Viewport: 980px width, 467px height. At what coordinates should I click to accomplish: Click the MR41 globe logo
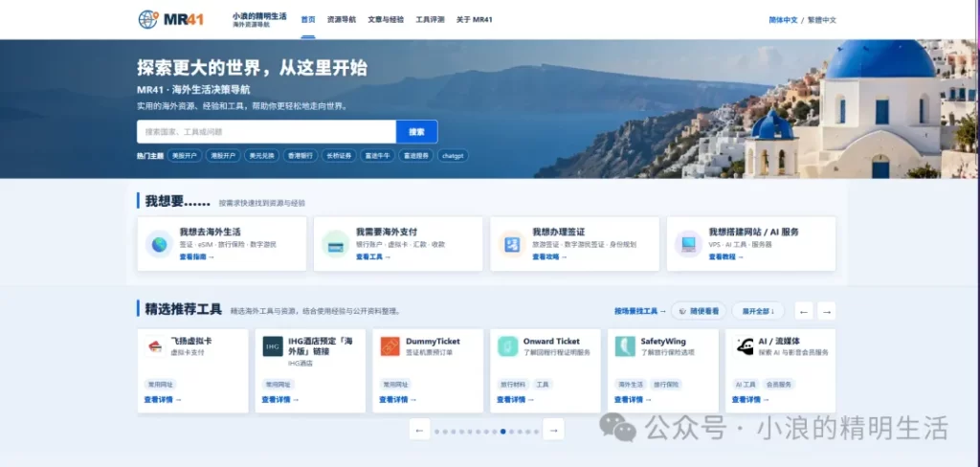pos(148,19)
